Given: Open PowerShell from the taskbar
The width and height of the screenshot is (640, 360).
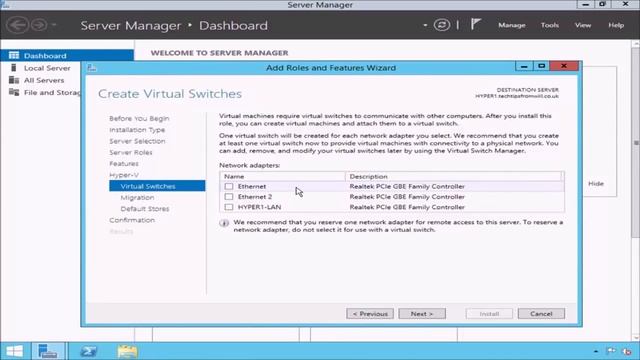Looking at the screenshot, I should (88, 351).
